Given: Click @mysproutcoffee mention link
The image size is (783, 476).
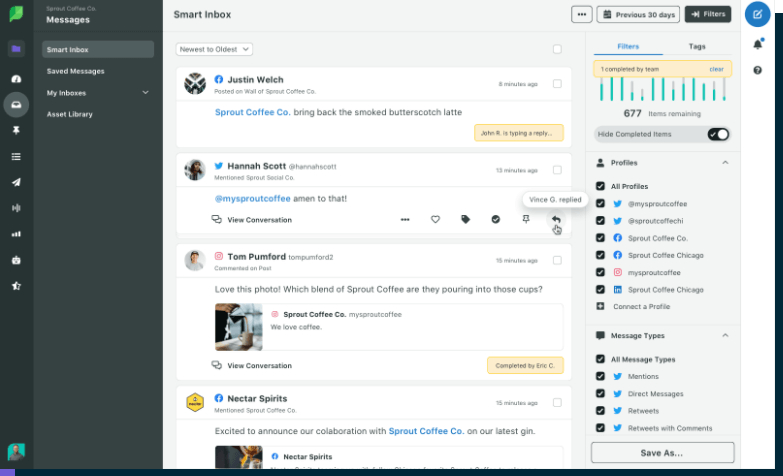Looking at the screenshot, I should [x=252, y=199].
